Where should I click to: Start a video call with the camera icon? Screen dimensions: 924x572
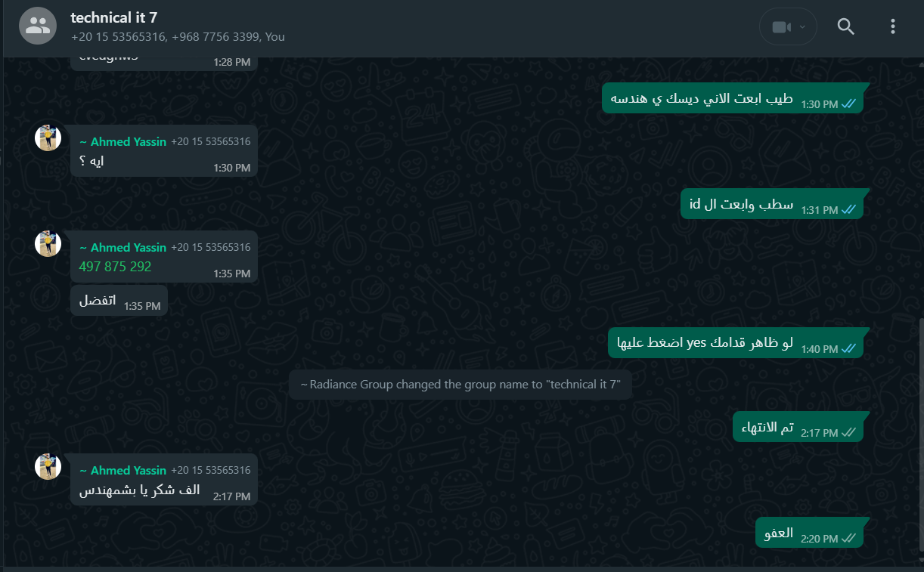point(780,27)
